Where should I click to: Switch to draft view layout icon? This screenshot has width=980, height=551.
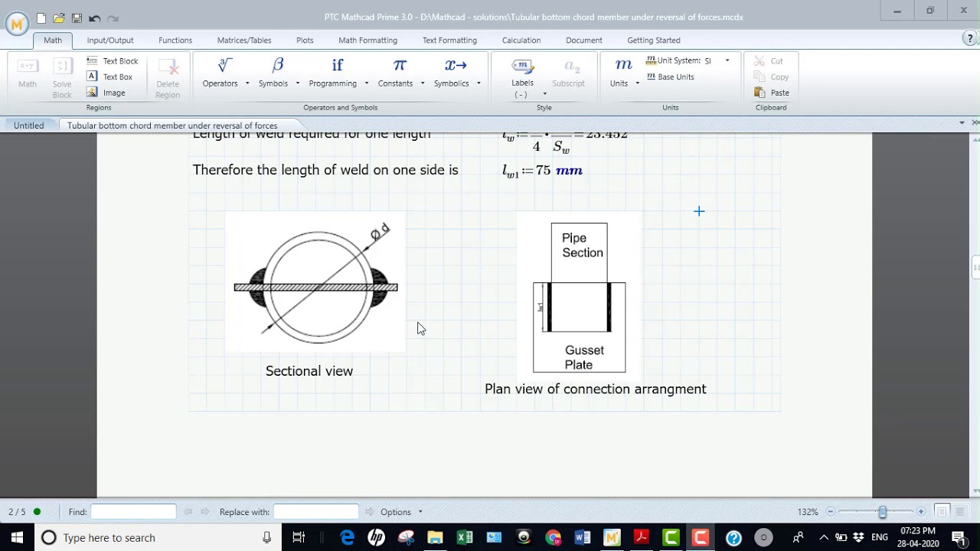click(959, 512)
